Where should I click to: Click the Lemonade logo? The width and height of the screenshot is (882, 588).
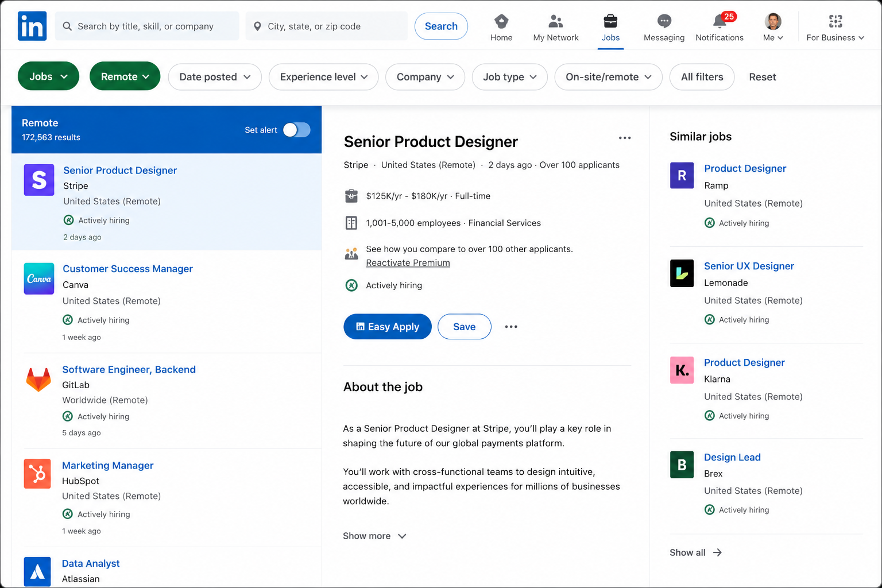682,273
